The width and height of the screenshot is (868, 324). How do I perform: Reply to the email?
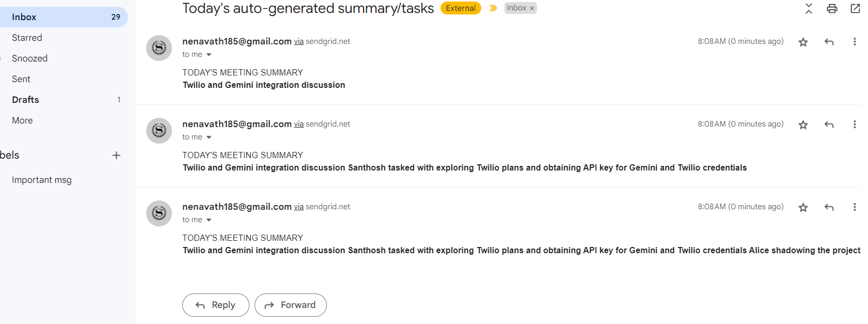(215, 305)
